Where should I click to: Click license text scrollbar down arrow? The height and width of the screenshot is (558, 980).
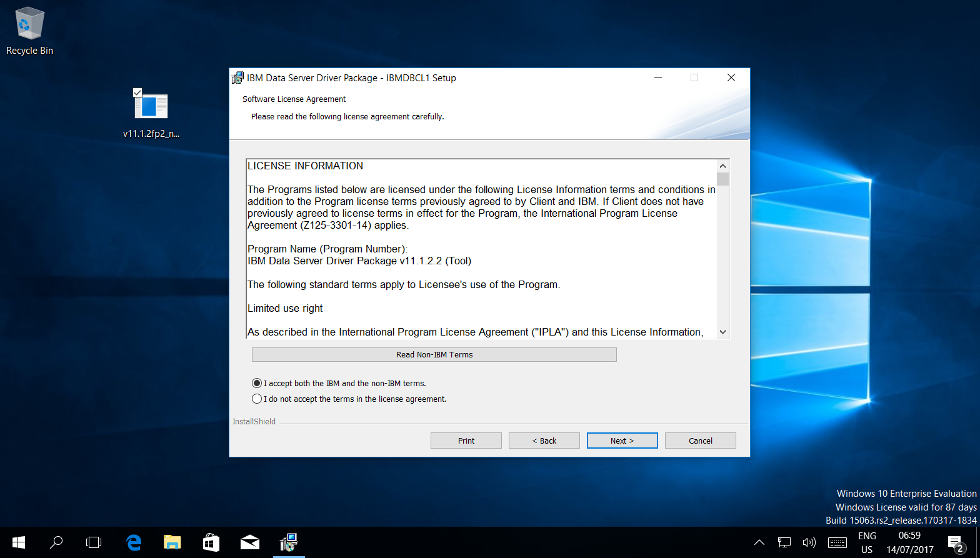coord(723,332)
